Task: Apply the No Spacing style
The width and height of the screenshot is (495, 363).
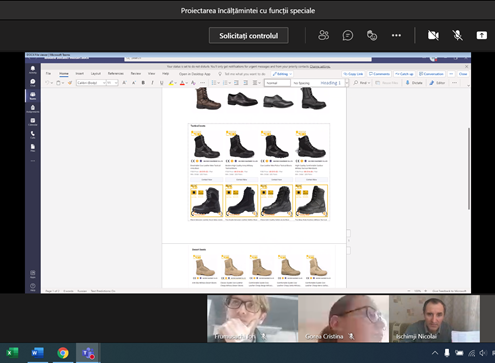Action: pyautogui.click(x=303, y=83)
